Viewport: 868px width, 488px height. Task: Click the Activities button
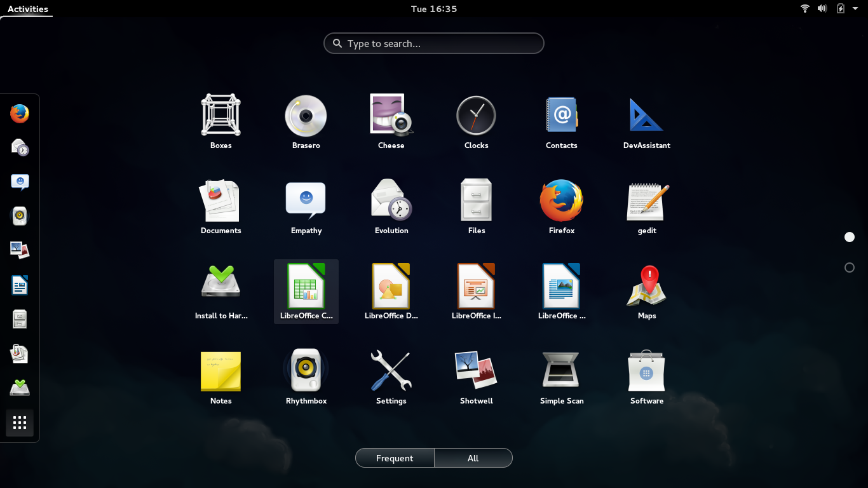click(x=27, y=9)
